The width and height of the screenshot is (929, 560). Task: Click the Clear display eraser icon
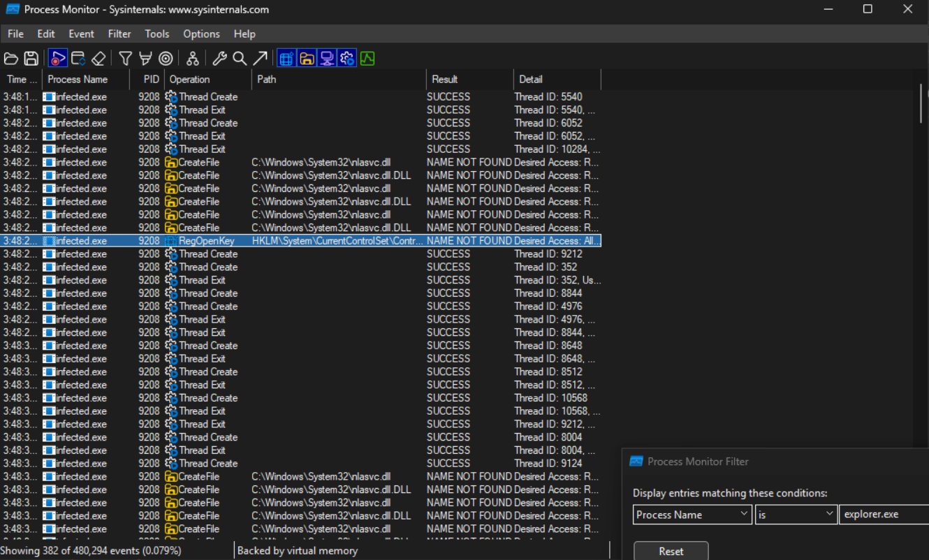(98, 59)
